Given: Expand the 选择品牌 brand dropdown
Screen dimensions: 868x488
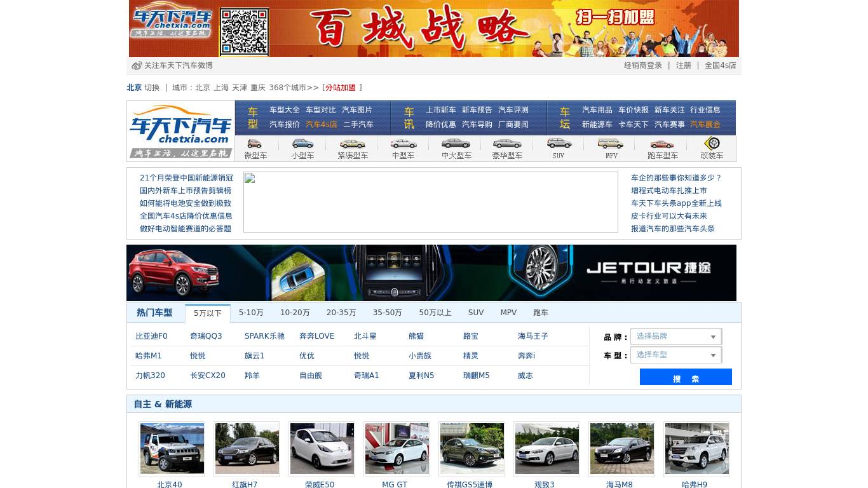Looking at the screenshot, I should (676, 336).
